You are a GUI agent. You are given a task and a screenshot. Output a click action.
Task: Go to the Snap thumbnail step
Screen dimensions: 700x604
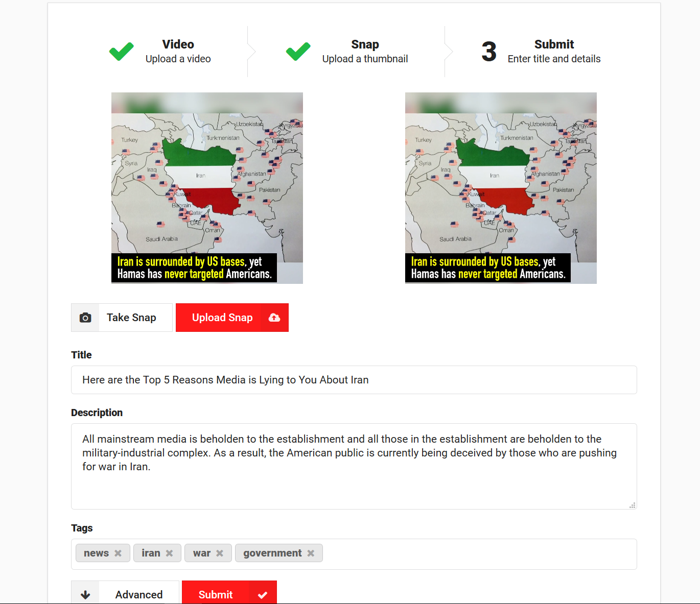point(347,52)
